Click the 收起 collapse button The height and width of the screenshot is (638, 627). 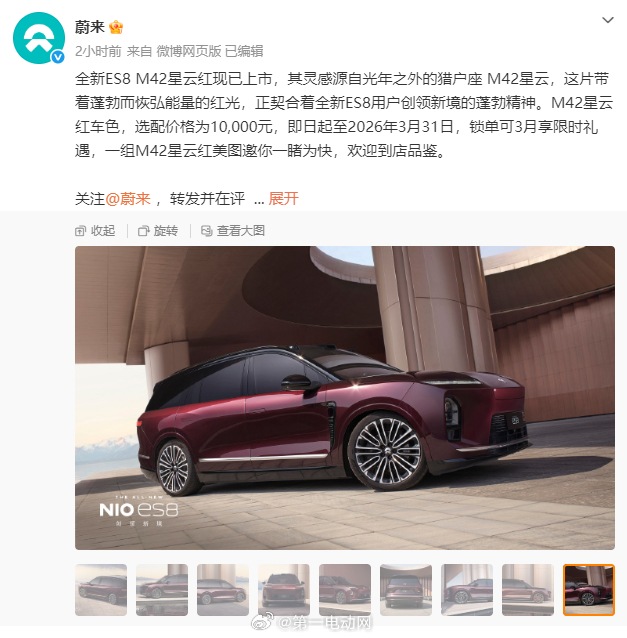click(x=95, y=231)
